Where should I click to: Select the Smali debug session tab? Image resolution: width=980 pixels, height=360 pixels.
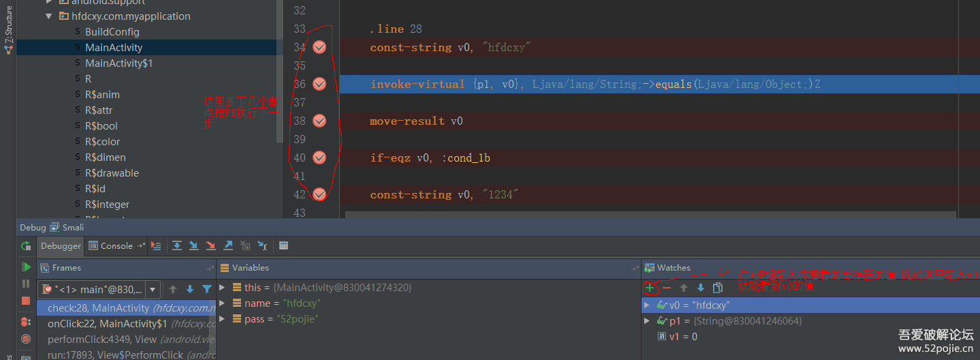(68, 228)
